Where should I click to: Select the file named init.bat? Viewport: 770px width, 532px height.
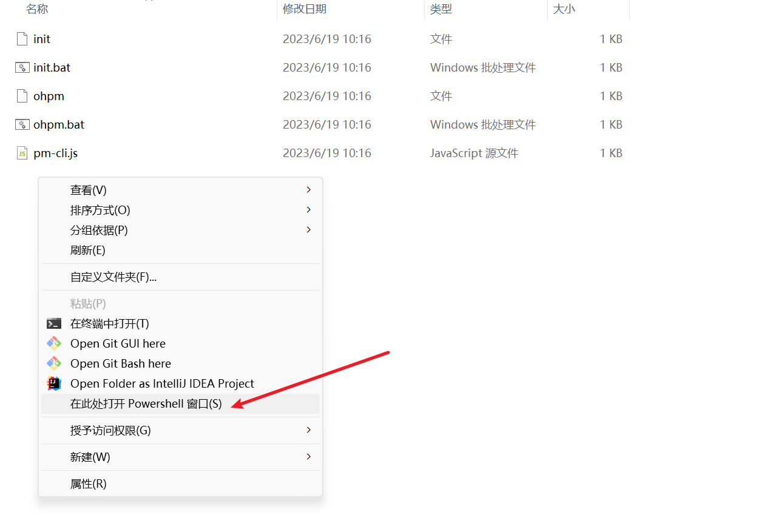point(52,67)
